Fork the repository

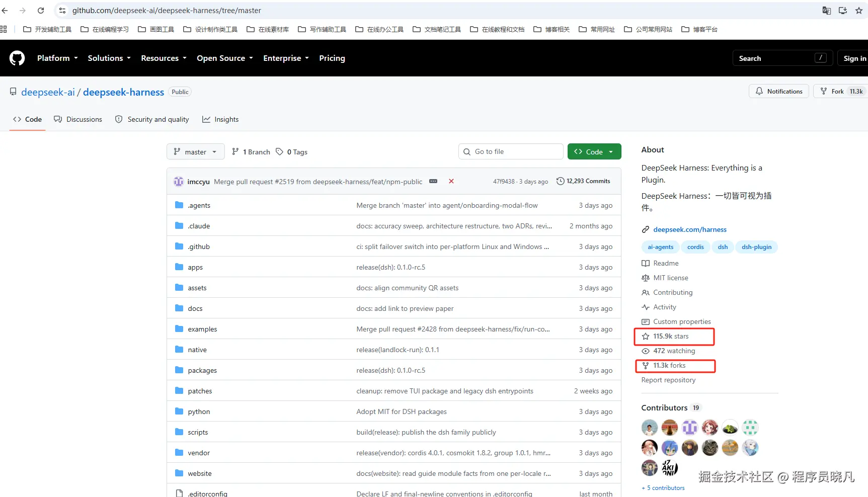click(840, 91)
